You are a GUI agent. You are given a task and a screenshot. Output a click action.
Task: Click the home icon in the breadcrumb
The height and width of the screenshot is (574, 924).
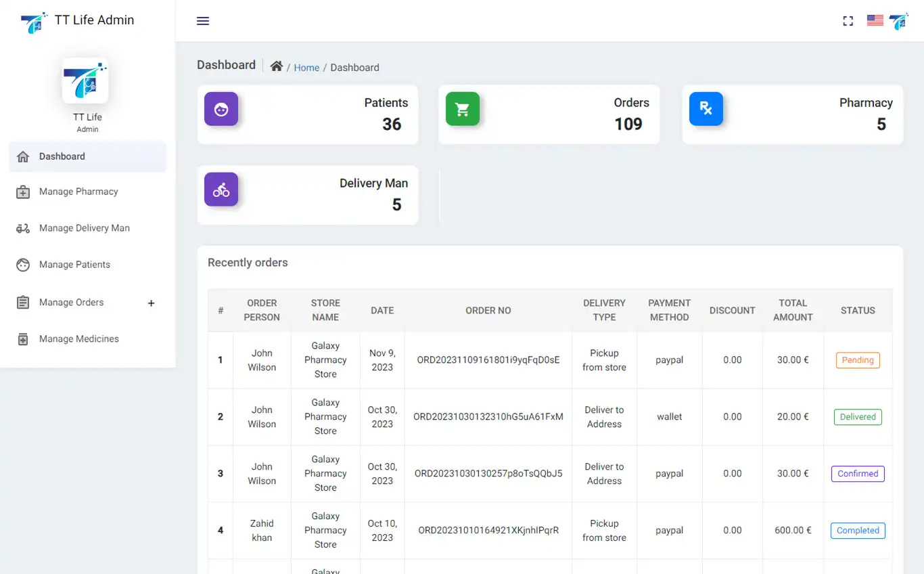tap(276, 66)
